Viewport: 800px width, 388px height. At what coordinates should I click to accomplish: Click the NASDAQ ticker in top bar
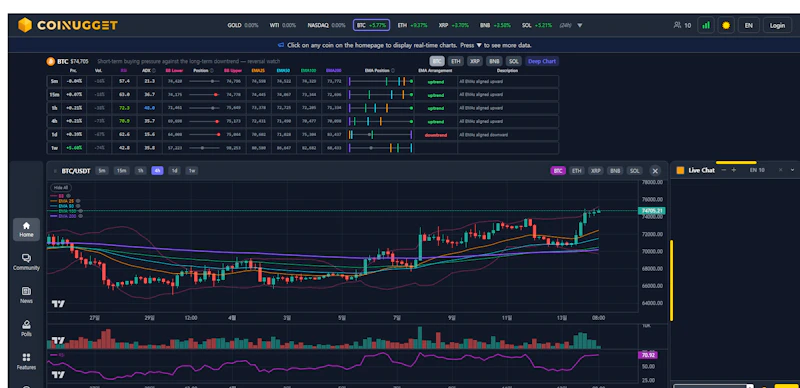click(327, 25)
